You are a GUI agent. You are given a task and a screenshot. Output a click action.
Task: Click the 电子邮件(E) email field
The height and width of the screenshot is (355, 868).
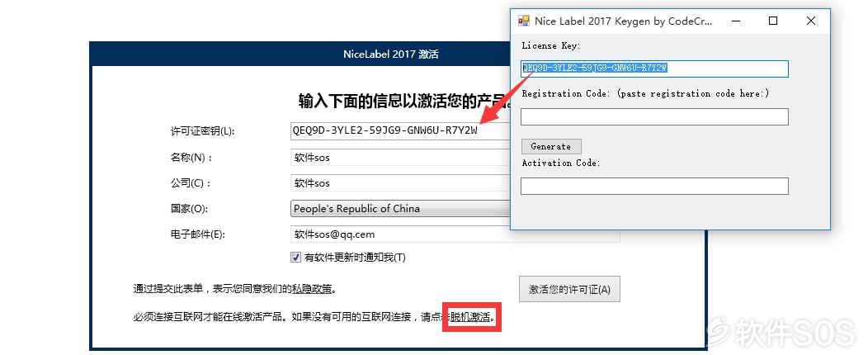[455, 234]
